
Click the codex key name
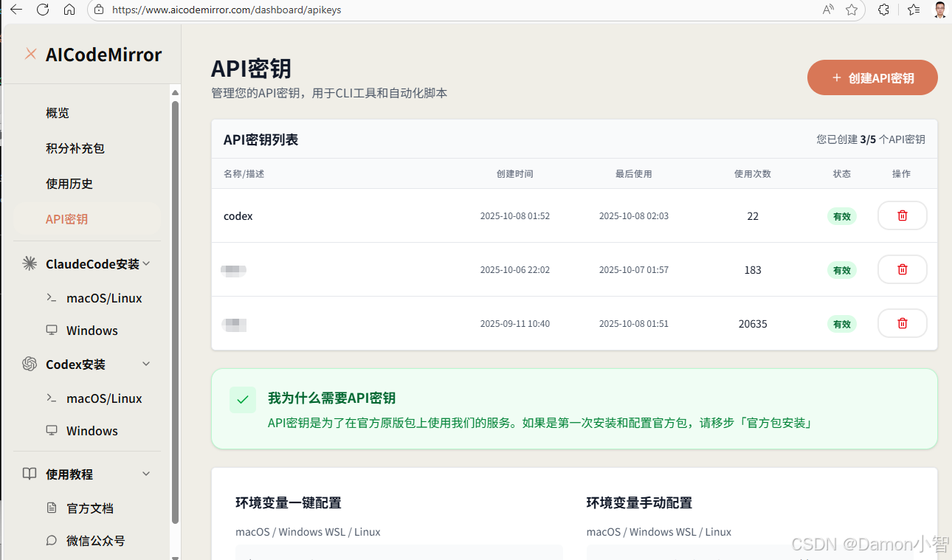pyautogui.click(x=238, y=216)
